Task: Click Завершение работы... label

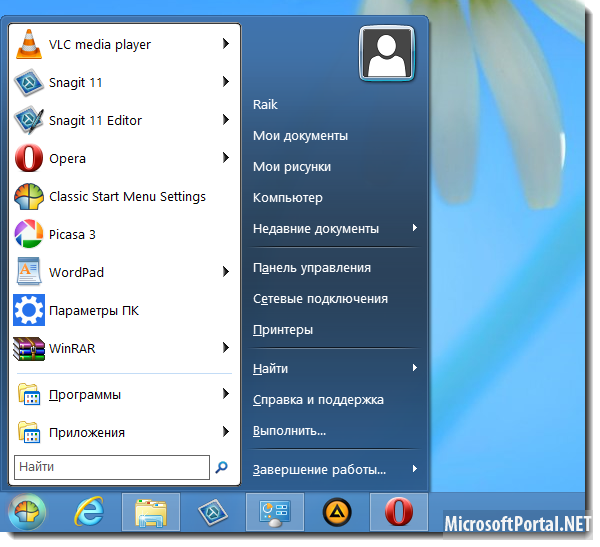Action: [319, 469]
